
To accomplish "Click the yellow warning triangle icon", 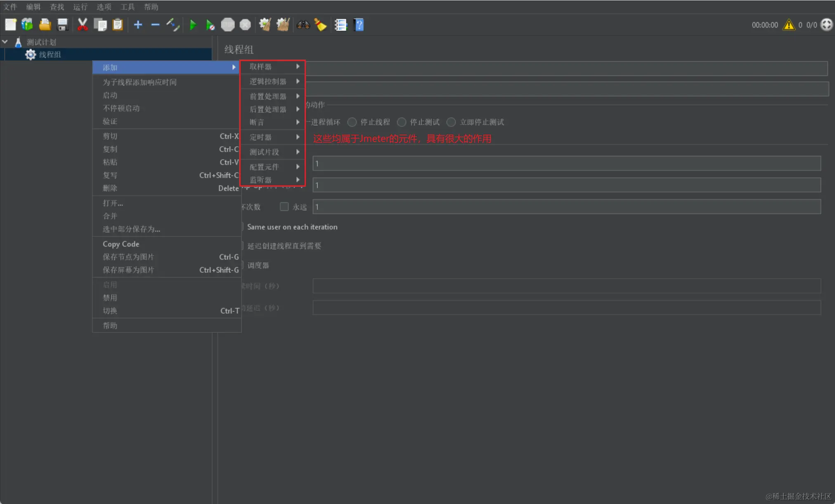I will click(x=789, y=25).
